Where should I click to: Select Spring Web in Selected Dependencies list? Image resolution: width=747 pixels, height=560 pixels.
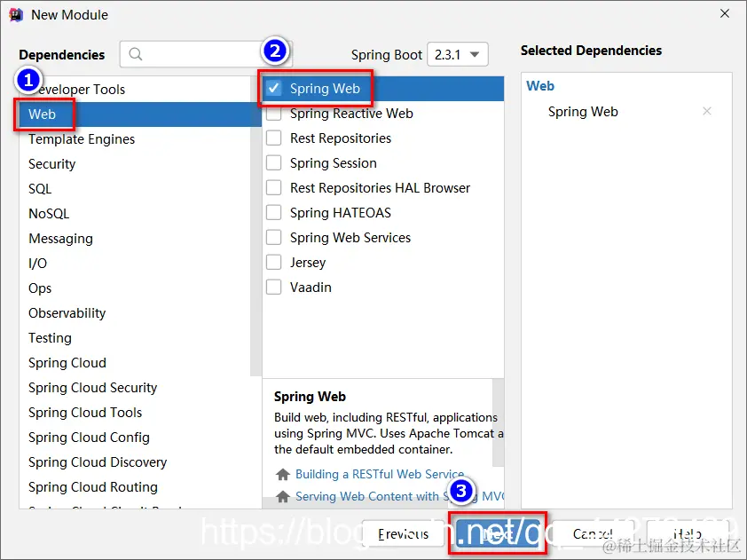[x=583, y=112]
